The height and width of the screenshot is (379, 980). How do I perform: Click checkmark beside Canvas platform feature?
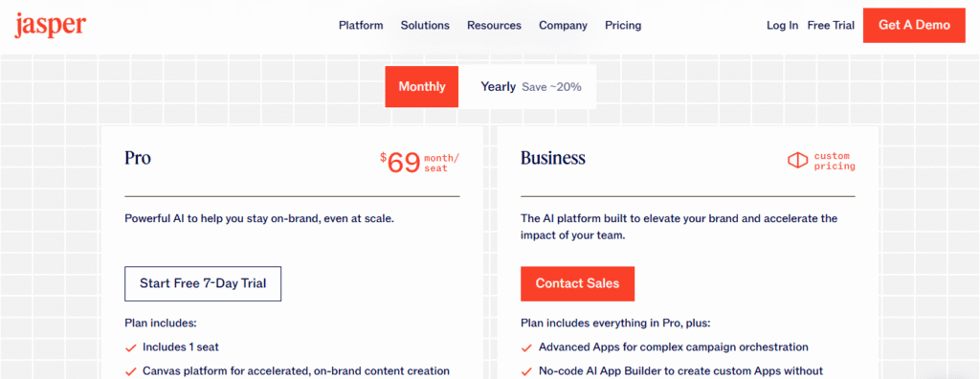tap(130, 371)
